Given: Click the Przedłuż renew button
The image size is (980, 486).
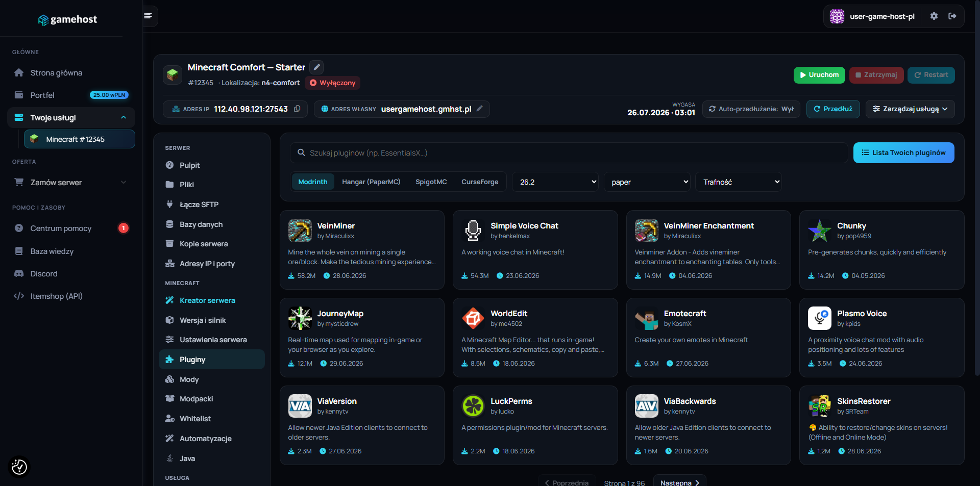Looking at the screenshot, I should pyautogui.click(x=833, y=109).
